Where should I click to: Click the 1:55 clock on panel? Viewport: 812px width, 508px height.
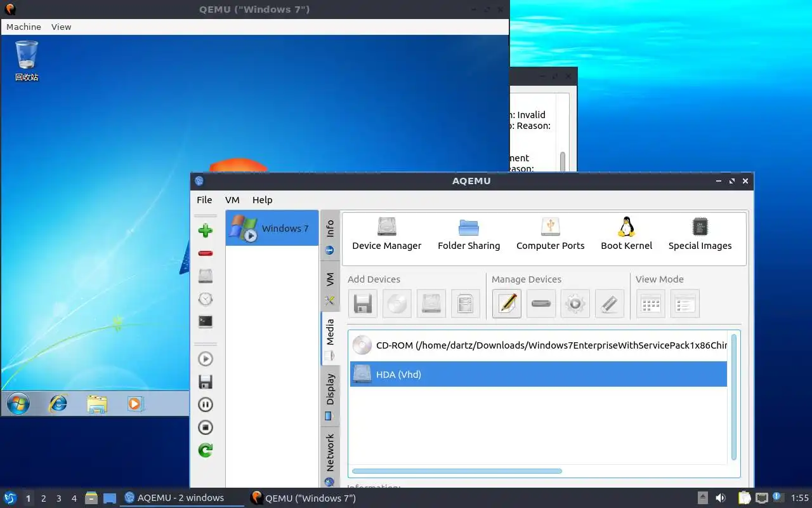[800, 498]
